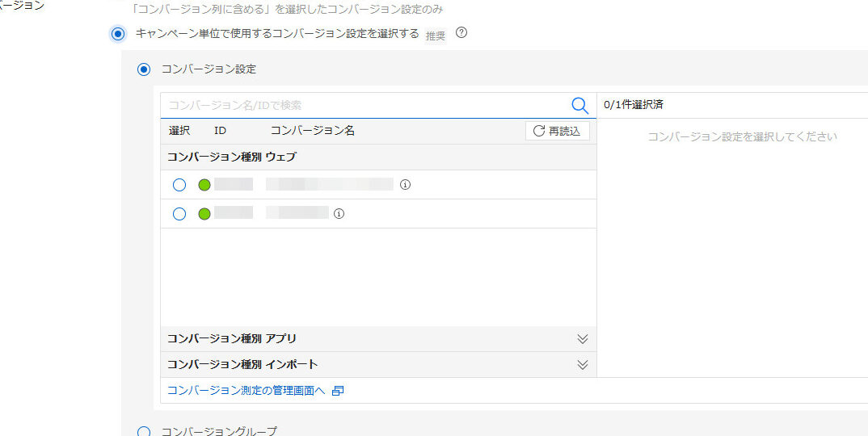Viewport: 868px width, 436px height.
Task: Open help icon next to 推奨
Action: 461,32
